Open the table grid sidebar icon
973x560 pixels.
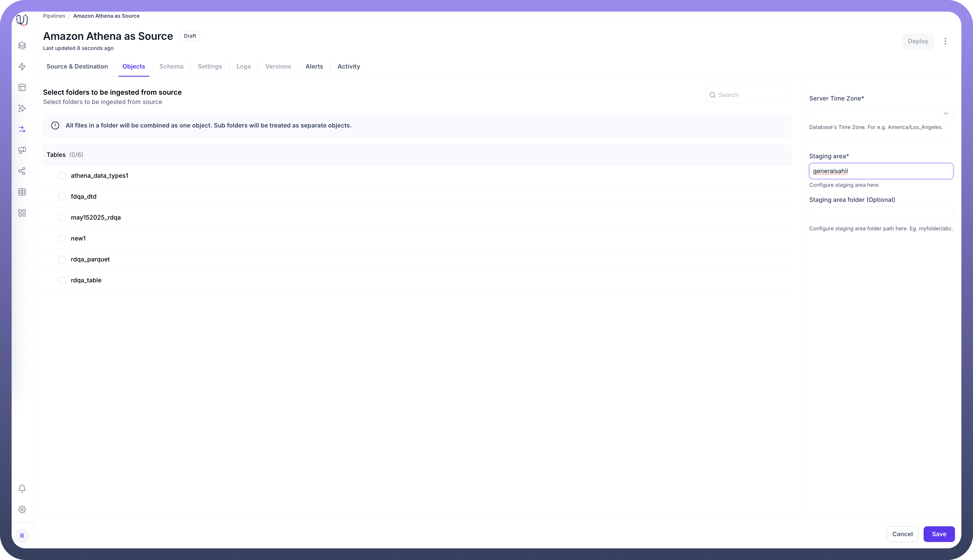(22, 192)
